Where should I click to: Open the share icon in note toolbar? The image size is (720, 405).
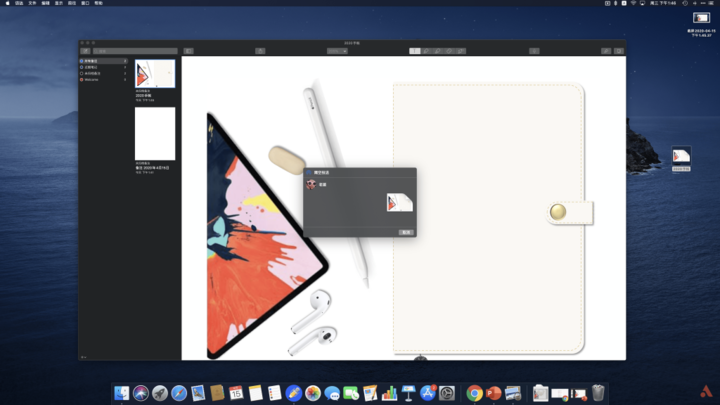click(x=260, y=51)
